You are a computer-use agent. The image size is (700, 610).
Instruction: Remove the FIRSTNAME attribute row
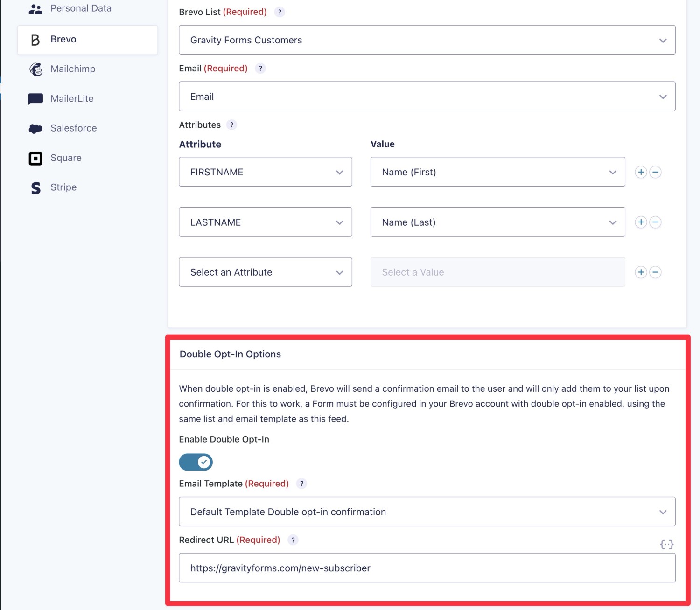(655, 172)
